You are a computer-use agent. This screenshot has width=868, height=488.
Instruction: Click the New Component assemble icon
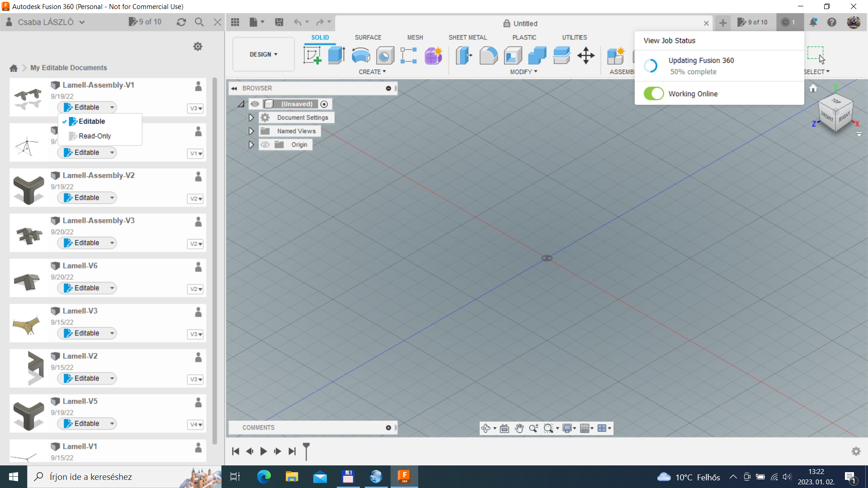pos(616,56)
